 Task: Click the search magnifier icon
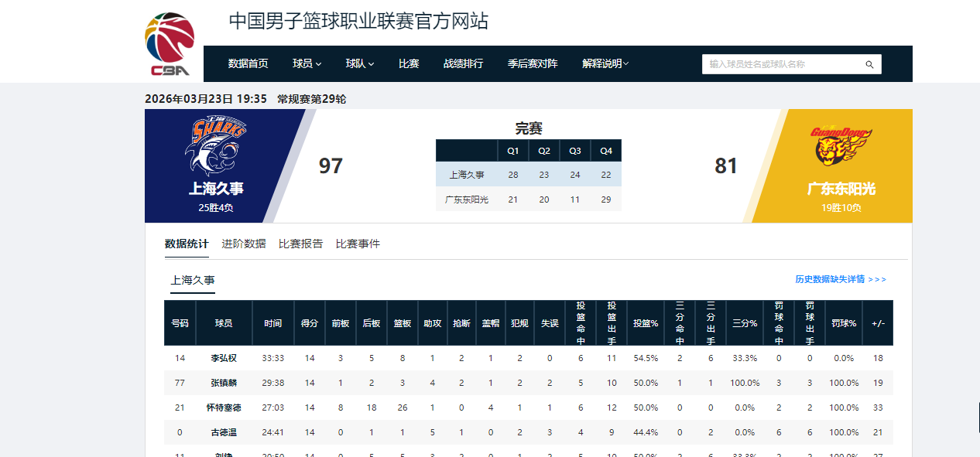click(x=869, y=64)
